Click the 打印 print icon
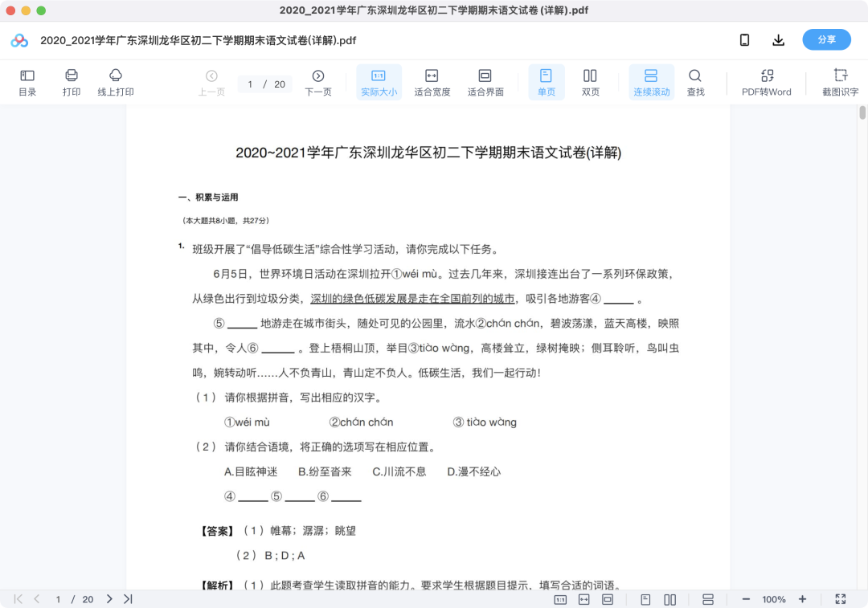This screenshot has width=868, height=608. tap(72, 82)
